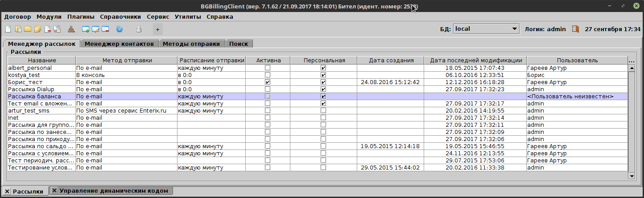The height and width of the screenshot is (198, 644).
Task: Click the document with red minus icon
Action: [47, 29]
